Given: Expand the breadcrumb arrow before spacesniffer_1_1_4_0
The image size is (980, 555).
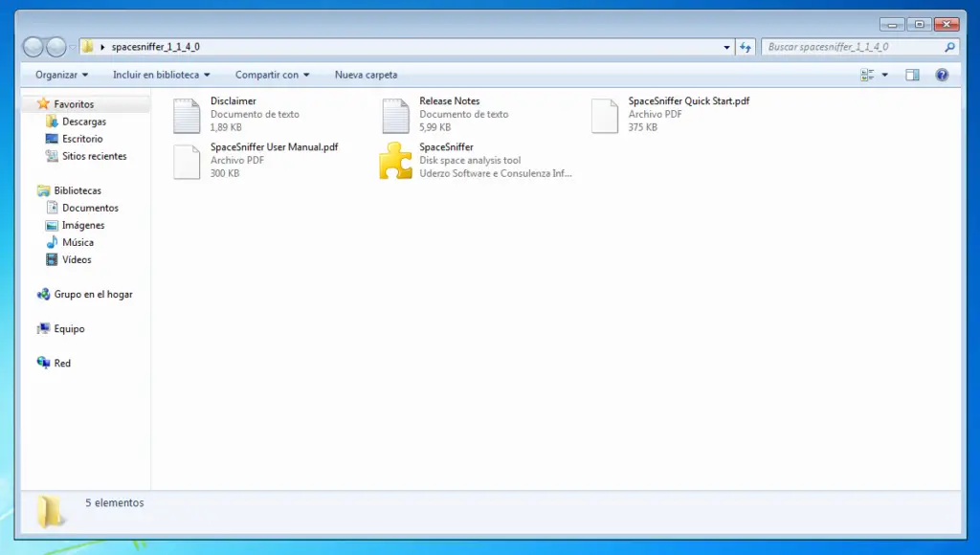Looking at the screenshot, I should tap(102, 47).
